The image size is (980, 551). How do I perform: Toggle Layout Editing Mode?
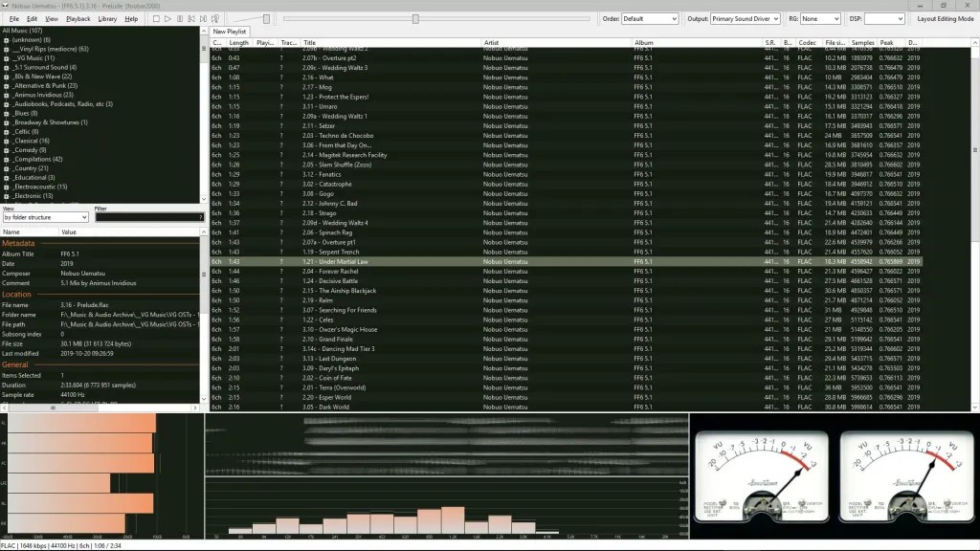click(x=944, y=18)
